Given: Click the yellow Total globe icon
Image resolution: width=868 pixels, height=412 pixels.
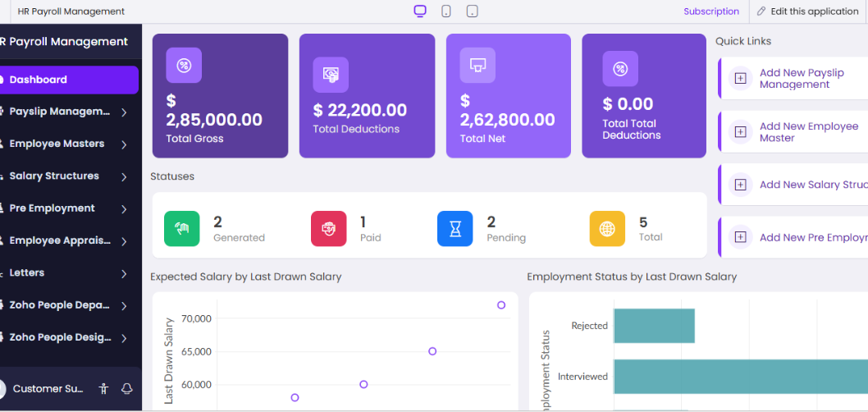Looking at the screenshot, I should click(607, 229).
